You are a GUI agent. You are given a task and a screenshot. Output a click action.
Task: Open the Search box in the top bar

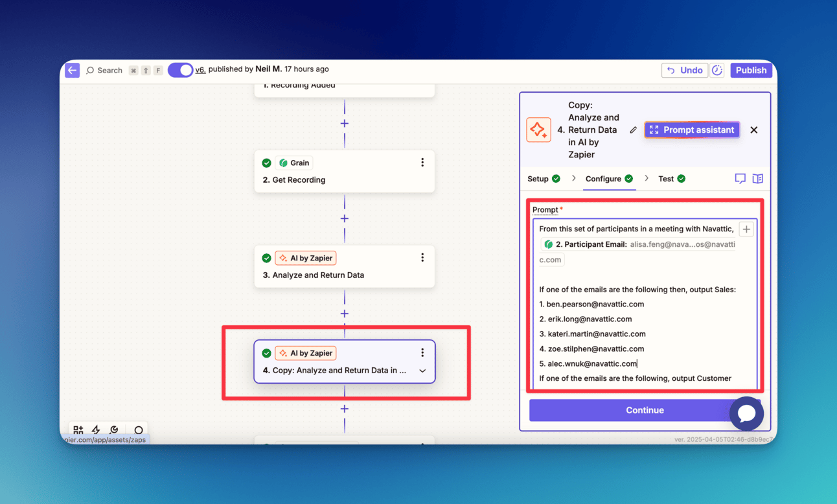click(104, 70)
